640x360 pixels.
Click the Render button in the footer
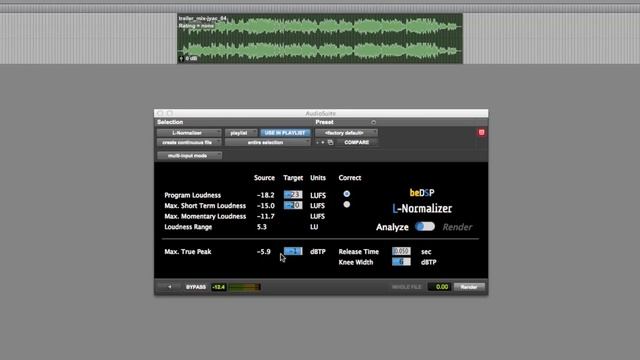point(469,287)
